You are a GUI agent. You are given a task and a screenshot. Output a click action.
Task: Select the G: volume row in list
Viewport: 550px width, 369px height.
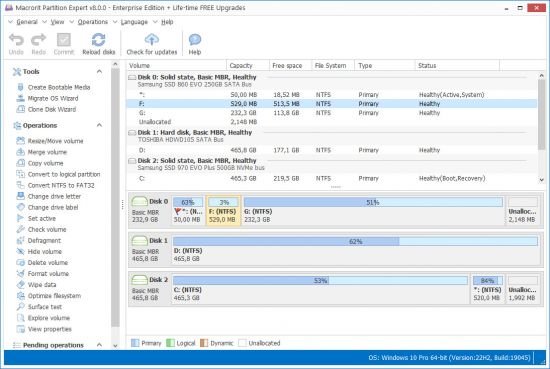coord(331,113)
